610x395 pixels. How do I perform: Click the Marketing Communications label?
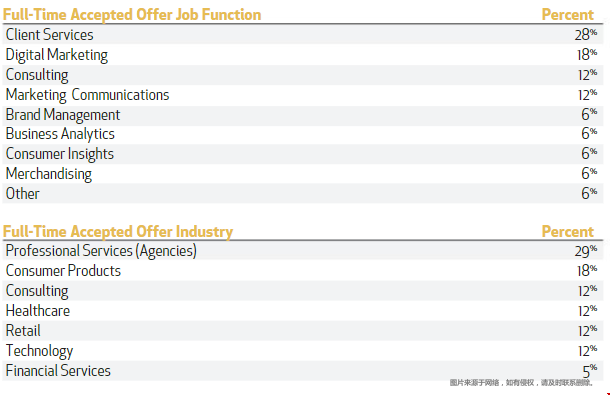(x=88, y=95)
